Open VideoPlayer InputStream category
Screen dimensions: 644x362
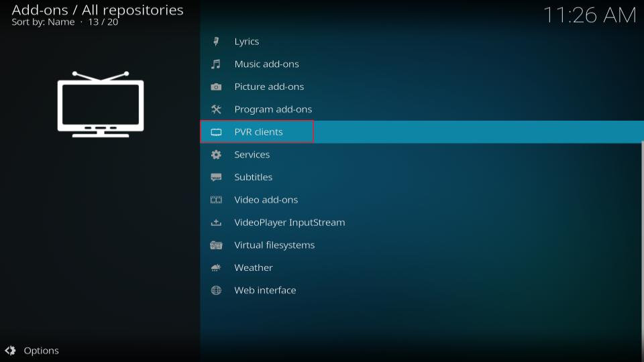click(x=421, y=223)
